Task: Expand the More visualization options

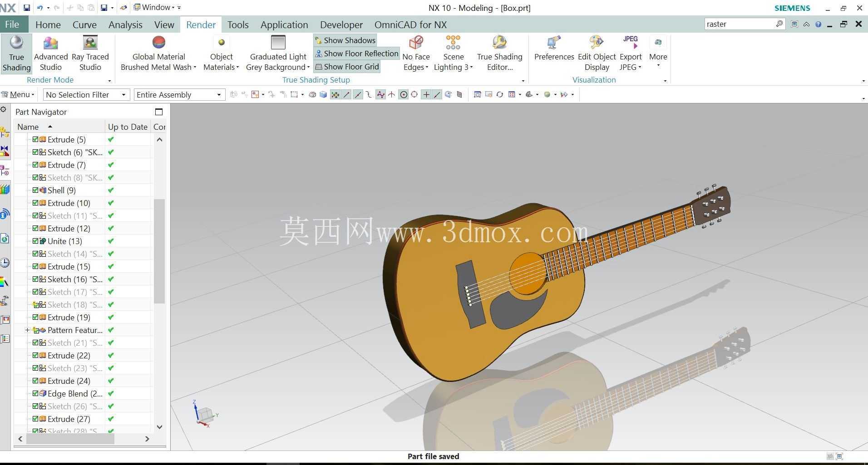Action: pos(658,54)
